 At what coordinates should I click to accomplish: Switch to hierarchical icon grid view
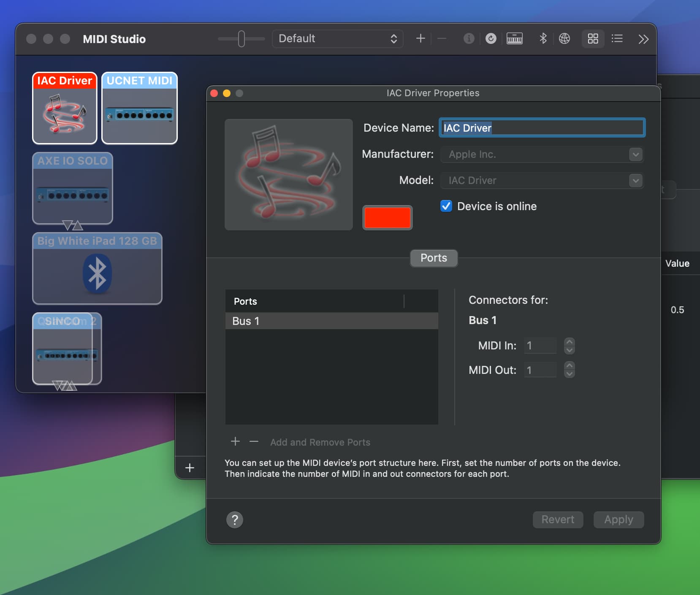click(x=593, y=39)
